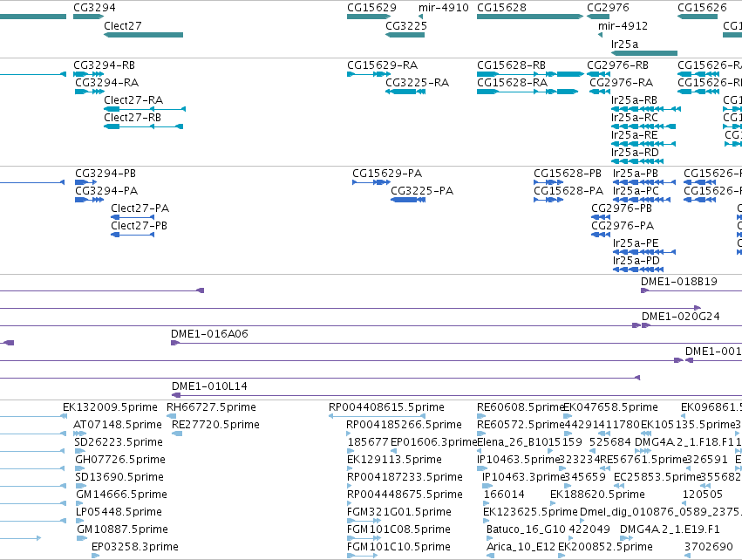Click the Clect27-RA transcript label
742x560 pixels.
[x=133, y=100]
